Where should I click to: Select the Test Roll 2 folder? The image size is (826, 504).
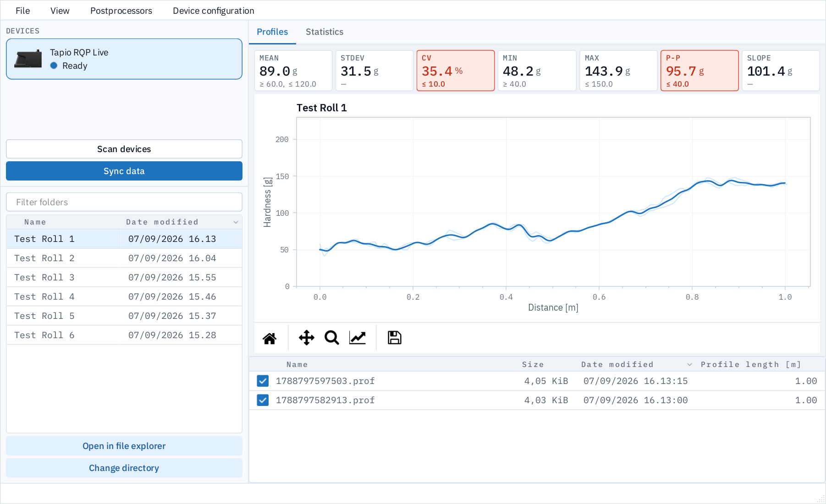(x=124, y=258)
